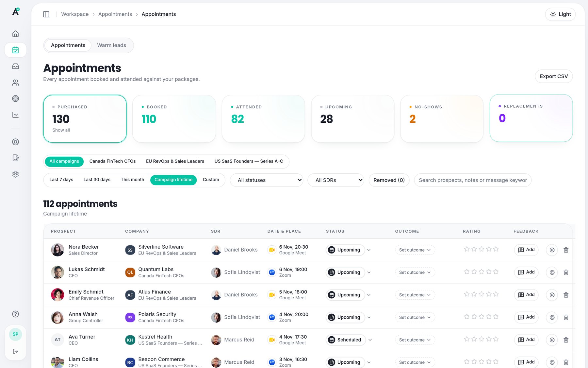Image resolution: width=588 pixels, height=368 pixels.
Task: Expand Scheduled status chevron for Ava Turner
Action: click(370, 340)
